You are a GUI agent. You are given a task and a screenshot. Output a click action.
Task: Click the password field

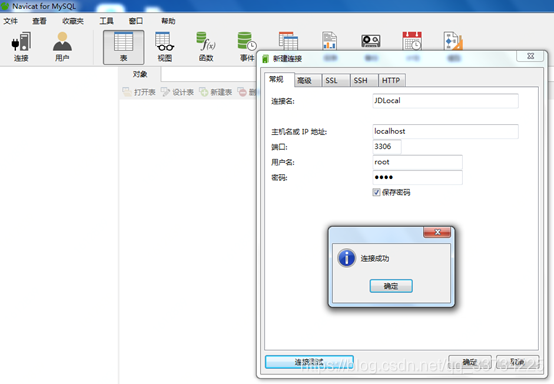pos(417,177)
